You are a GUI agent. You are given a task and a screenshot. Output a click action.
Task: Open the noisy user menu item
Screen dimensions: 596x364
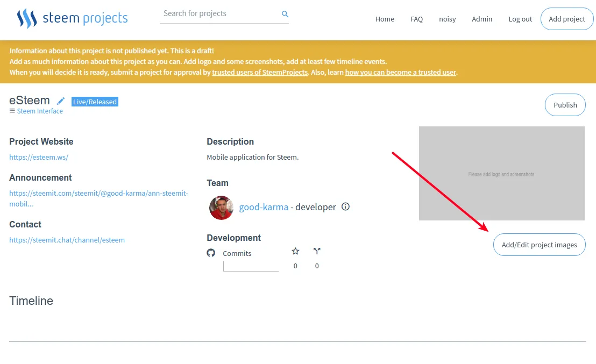click(x=448, y=19)
